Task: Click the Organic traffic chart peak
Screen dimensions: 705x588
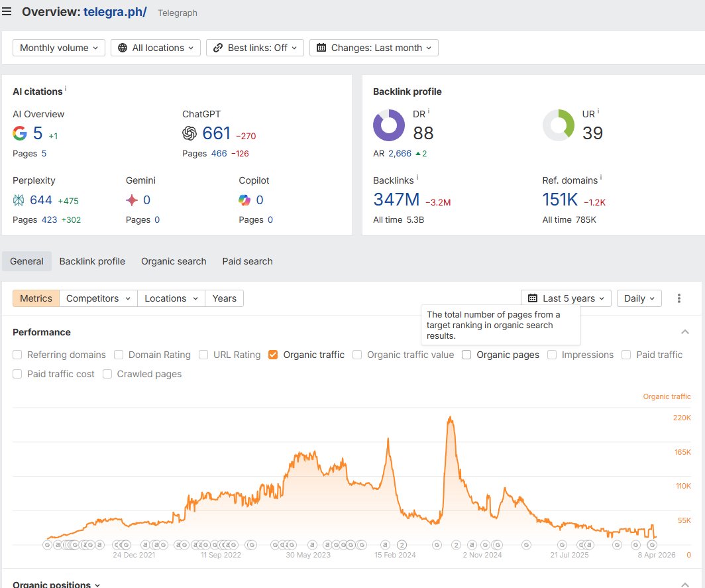Action: 450,418
